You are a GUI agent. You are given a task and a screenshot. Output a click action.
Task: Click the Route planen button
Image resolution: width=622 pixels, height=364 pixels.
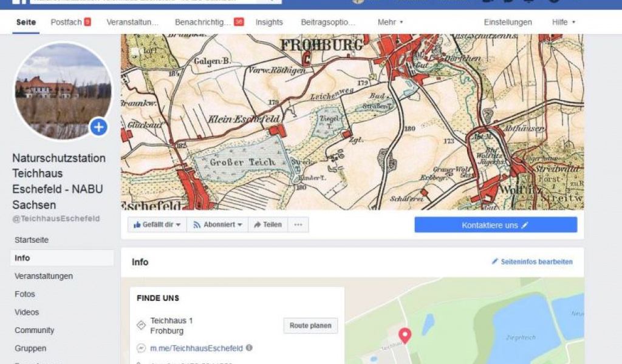click(310, 326)
